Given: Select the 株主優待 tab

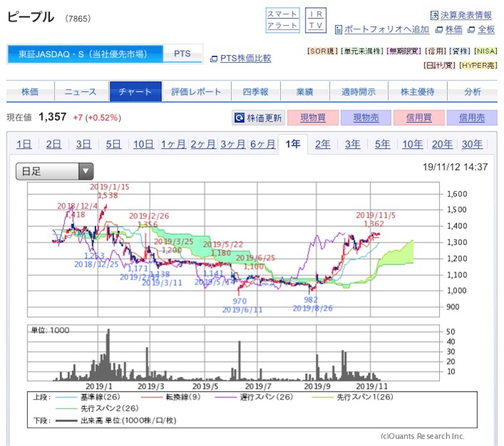Looking at the screenshot, I should [x=417, y=92].
